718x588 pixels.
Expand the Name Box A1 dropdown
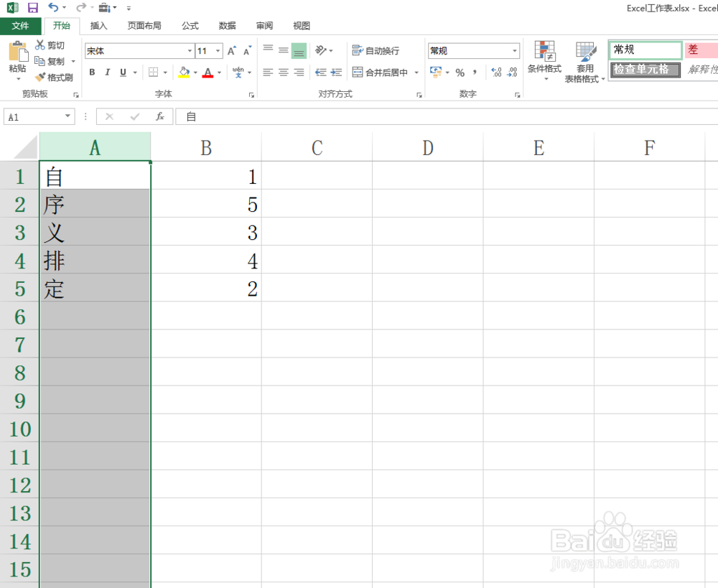pyautogui.click(x=67, y=116)
